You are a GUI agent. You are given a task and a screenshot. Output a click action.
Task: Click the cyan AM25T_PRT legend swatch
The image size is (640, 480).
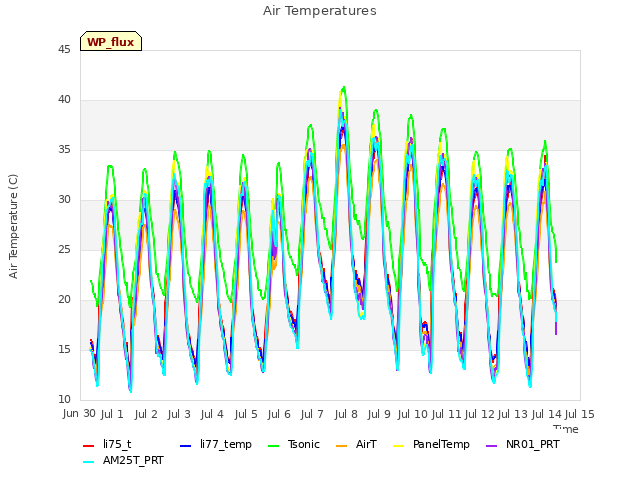tap(89, 462)
